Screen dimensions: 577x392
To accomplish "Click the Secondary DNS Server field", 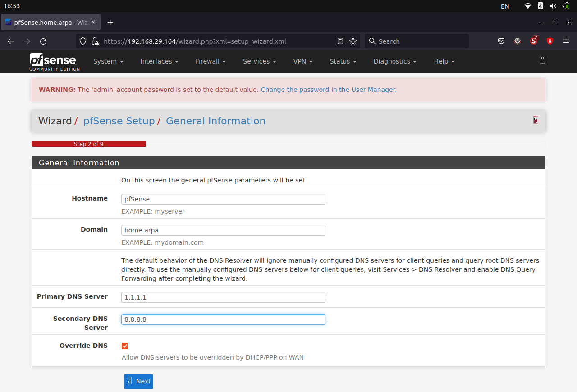I will (223, 319).
